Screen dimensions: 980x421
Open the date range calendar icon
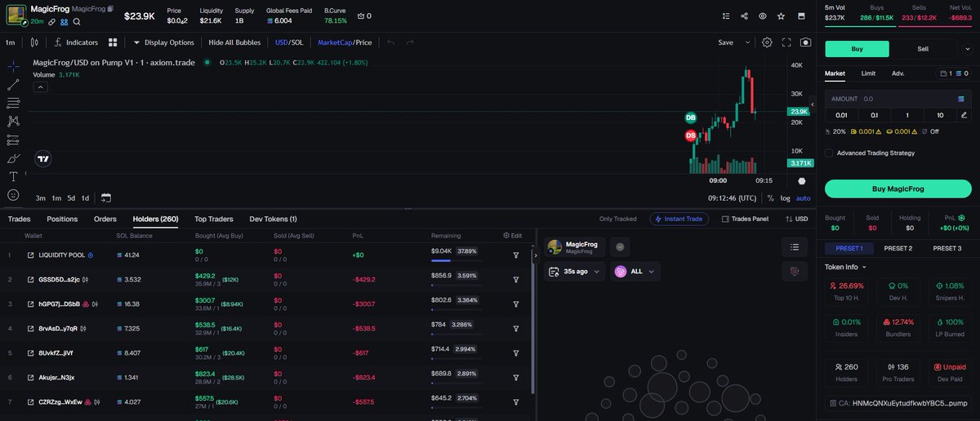point(106,197)
